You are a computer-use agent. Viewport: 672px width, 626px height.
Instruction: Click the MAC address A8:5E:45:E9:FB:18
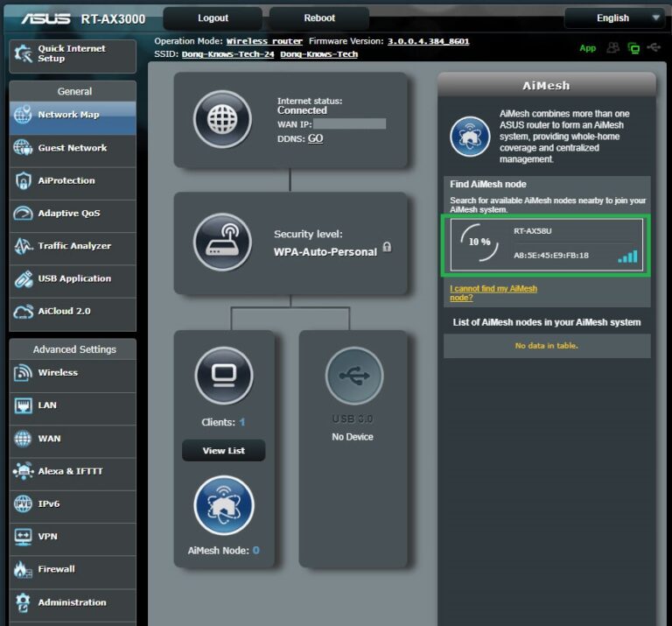tap(551, 255)
